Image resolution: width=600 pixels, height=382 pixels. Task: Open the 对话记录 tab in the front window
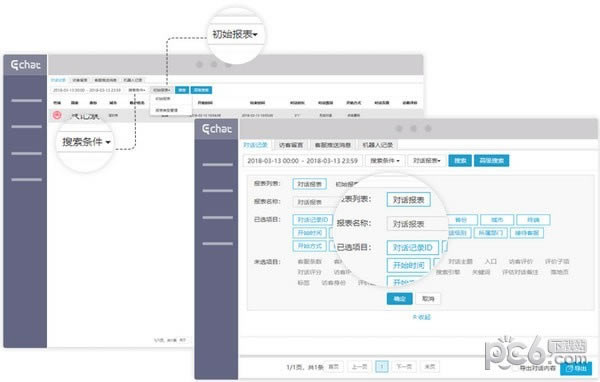(x=255, y=145)
